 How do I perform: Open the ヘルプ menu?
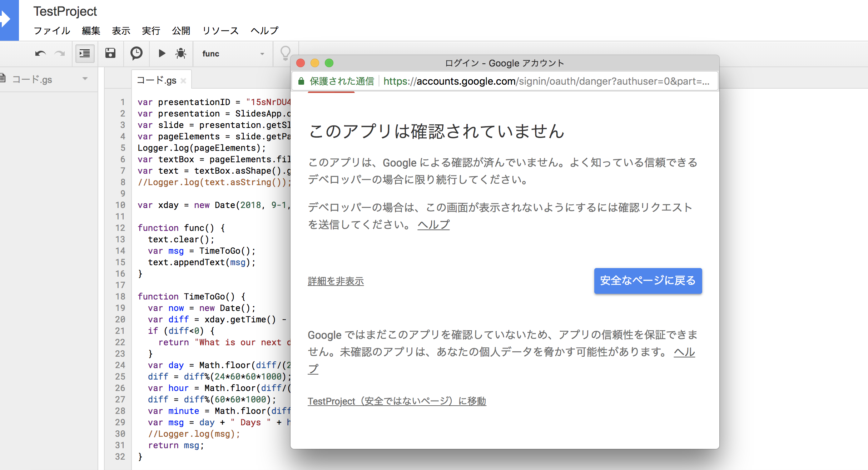click(x=264, y=31)
